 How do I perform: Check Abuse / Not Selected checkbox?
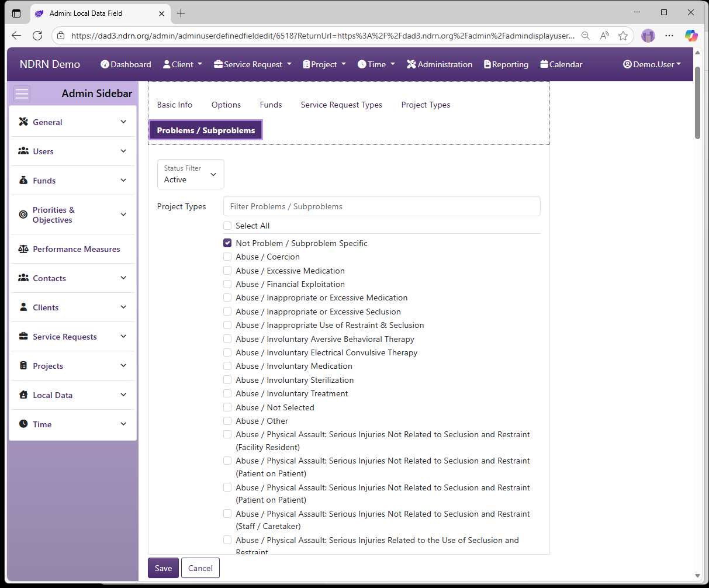tap(227, 407)
